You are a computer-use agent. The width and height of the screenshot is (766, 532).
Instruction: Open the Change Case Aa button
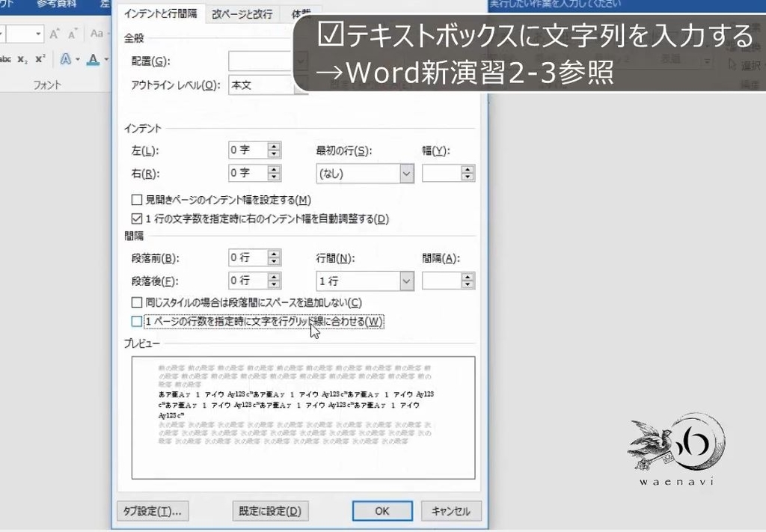tap(98, 34)
